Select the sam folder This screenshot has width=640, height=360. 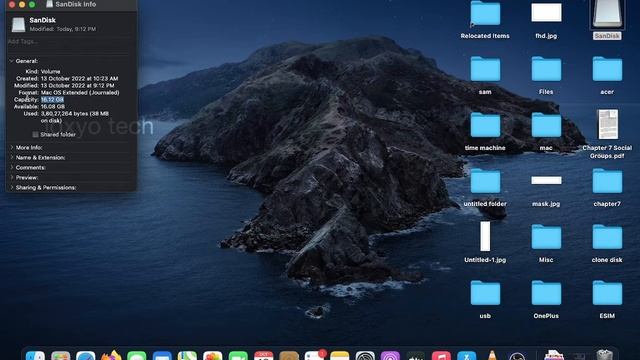click(485, 69)
